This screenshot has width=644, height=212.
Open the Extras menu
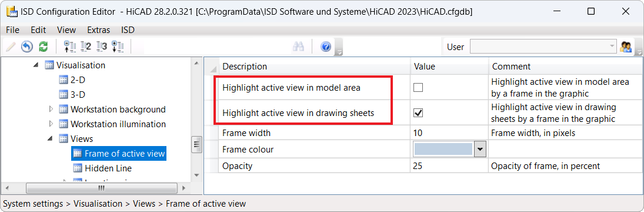pos(99,29)
